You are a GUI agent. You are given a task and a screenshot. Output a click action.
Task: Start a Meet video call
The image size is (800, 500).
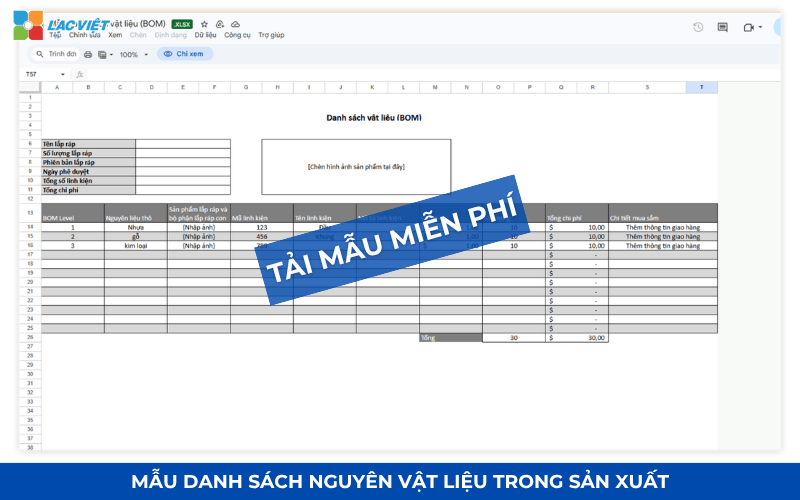tap(748, 28)
